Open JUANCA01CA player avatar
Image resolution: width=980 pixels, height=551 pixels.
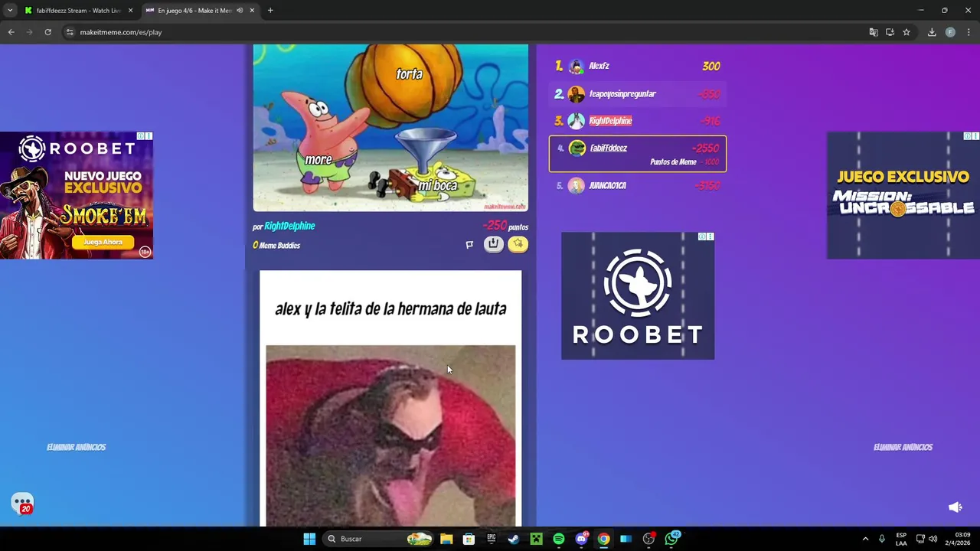click(x=576, y=186)
